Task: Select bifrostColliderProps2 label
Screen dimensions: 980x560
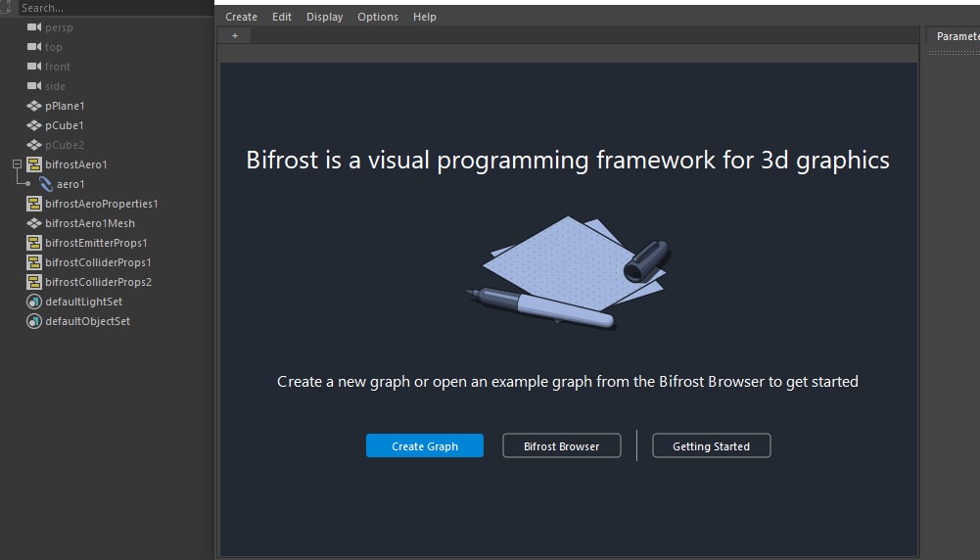Action: pyautogui.click(x=98, y=282)
